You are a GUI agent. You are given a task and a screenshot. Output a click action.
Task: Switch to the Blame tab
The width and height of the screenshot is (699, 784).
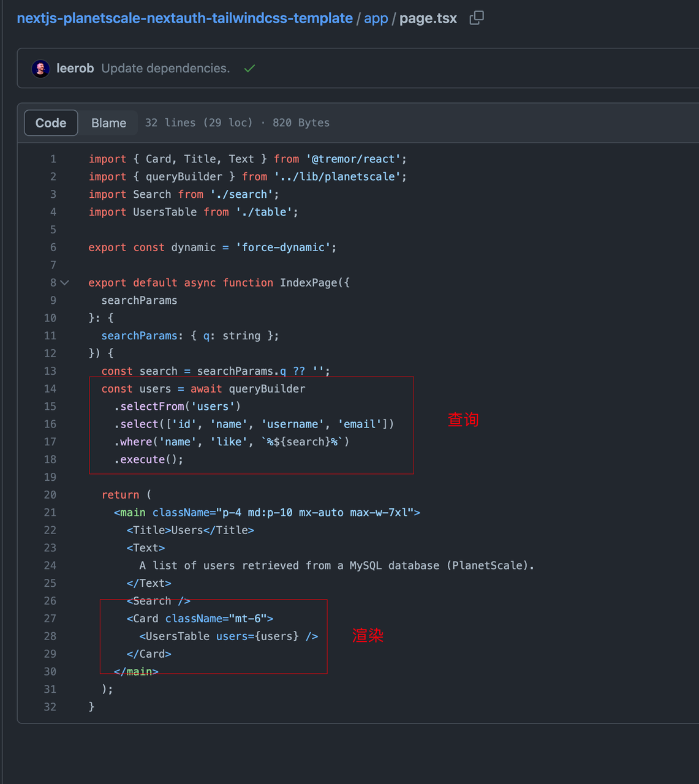[108, 123]
